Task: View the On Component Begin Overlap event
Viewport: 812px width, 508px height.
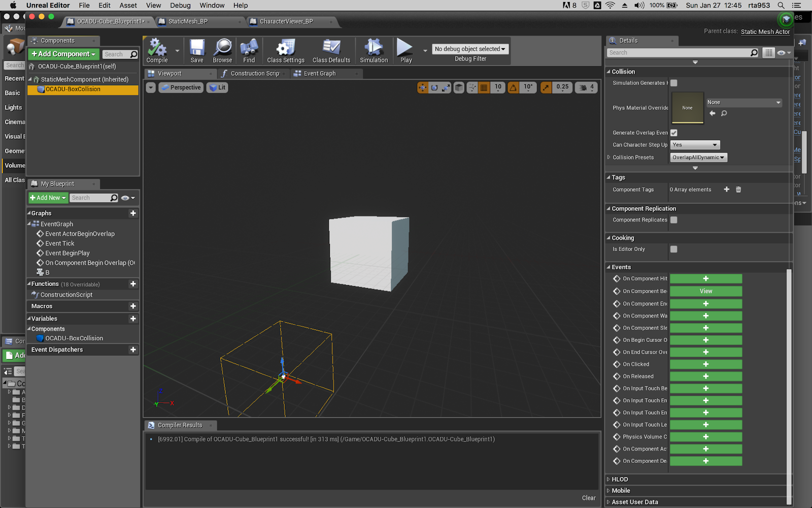Action: (705, 291)
